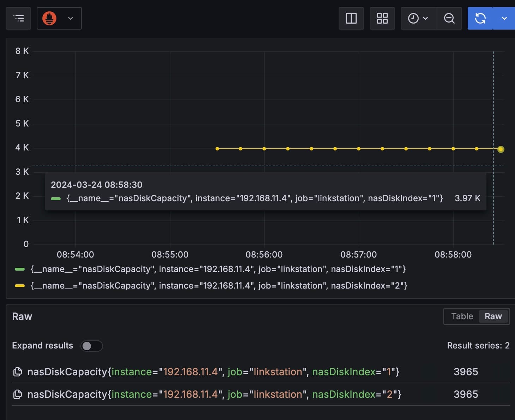
Task: Open the Prometheus data source picker
Action: [59, 18]
